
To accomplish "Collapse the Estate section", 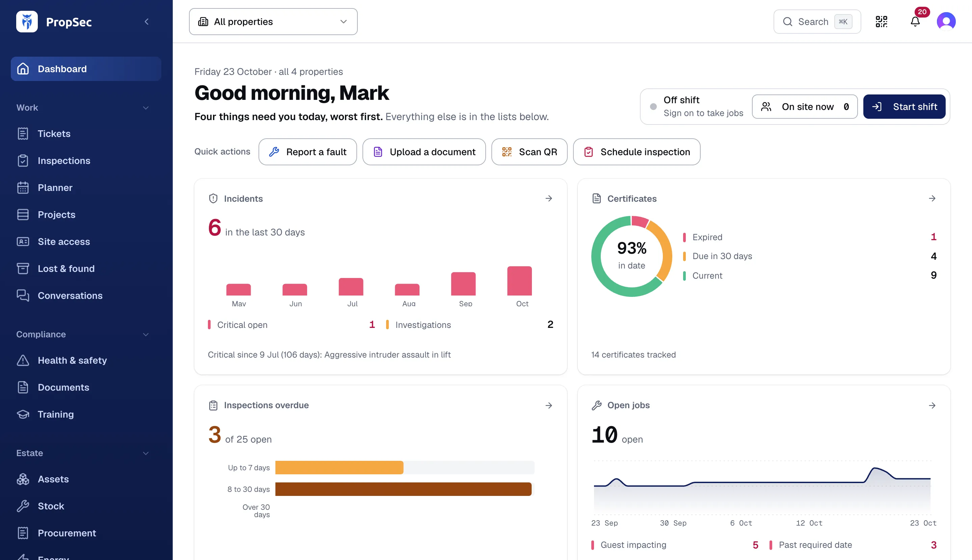I will click(x=146, y=453).
